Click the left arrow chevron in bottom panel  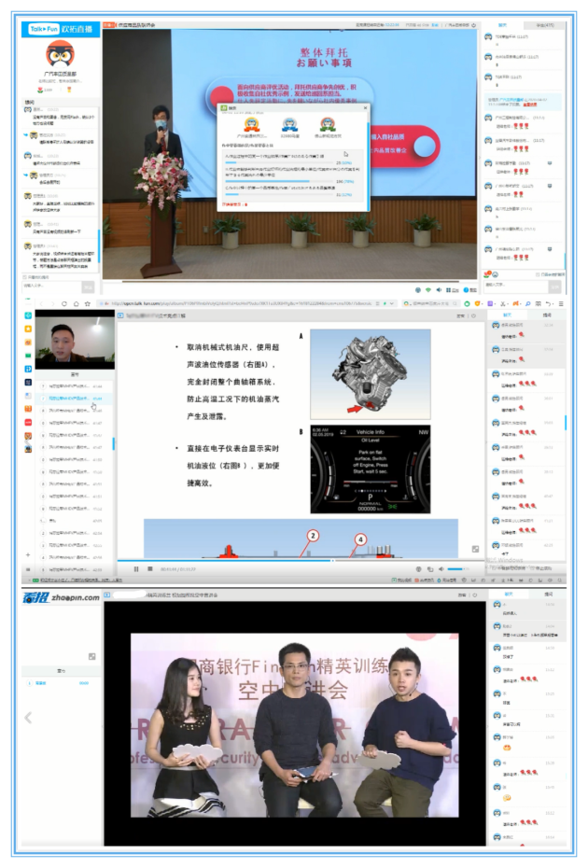pyautogui.click(x=27, y=717)
